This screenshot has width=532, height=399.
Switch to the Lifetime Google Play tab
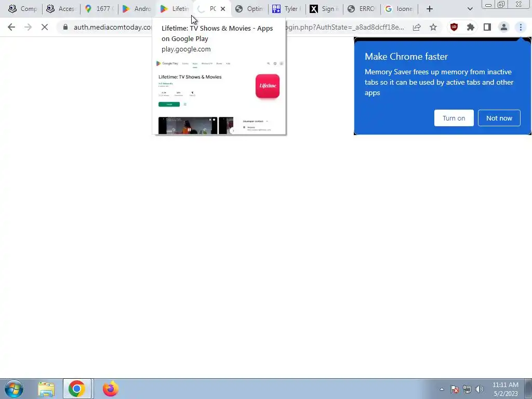tap(175, 9)
